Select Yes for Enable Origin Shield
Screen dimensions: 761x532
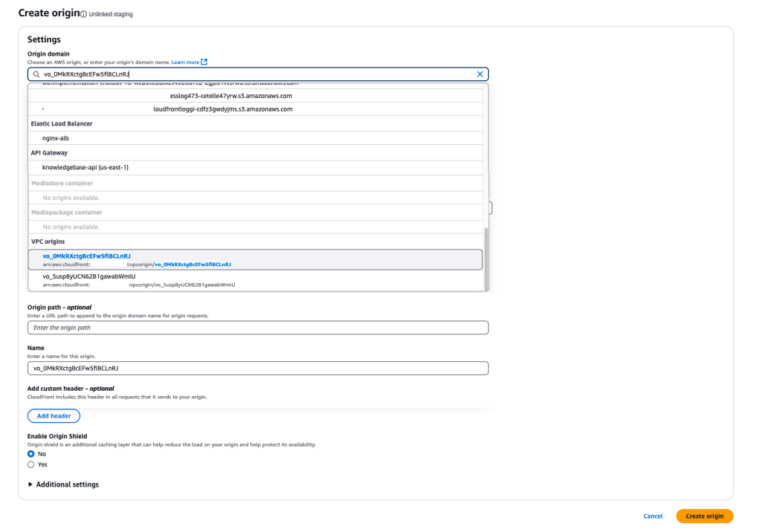click(30, 464)
